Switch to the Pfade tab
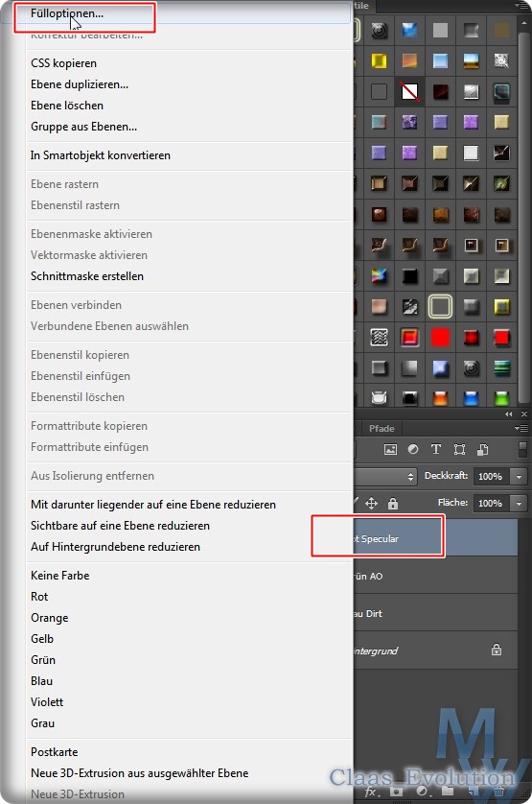 point(382,428)
